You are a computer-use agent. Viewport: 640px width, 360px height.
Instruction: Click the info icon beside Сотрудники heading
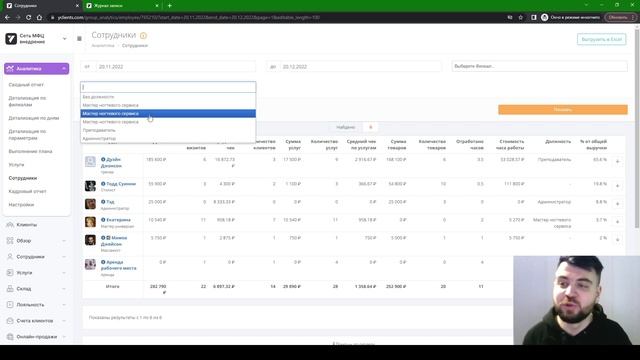pos(143,36)
